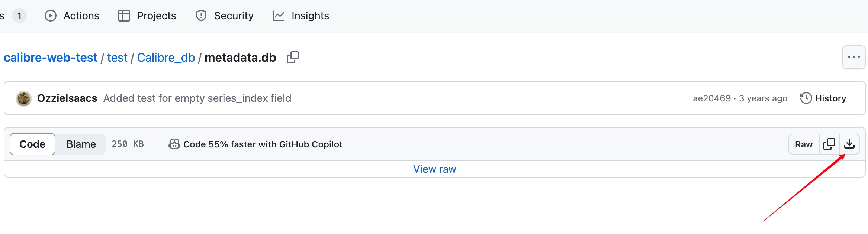868x234 pixels.
Task: Select the Code view toggle
Action: tap(32, 144)
